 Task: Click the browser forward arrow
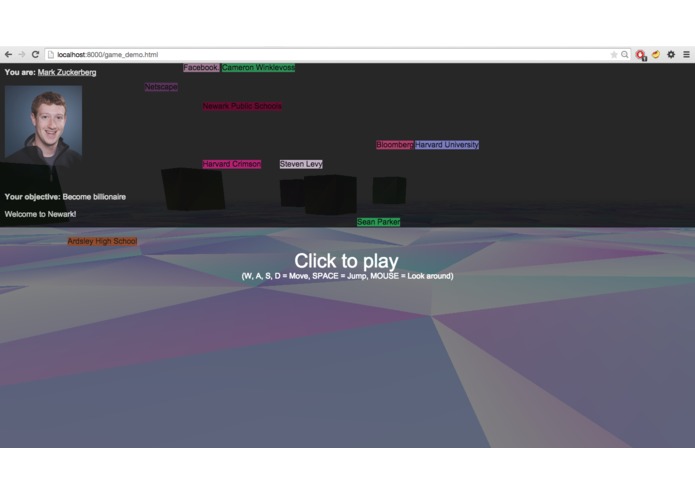click(x=22, y=54)
